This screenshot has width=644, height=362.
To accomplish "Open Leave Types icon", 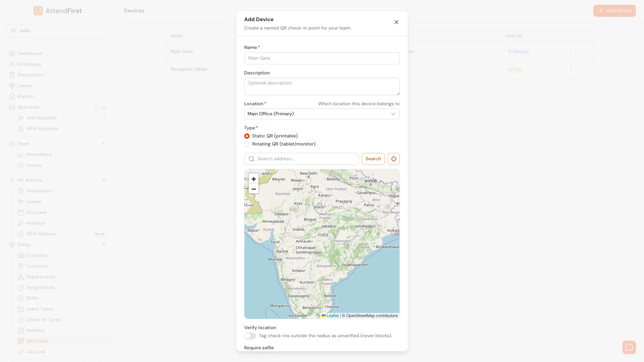I will click(x=21, y=309).
